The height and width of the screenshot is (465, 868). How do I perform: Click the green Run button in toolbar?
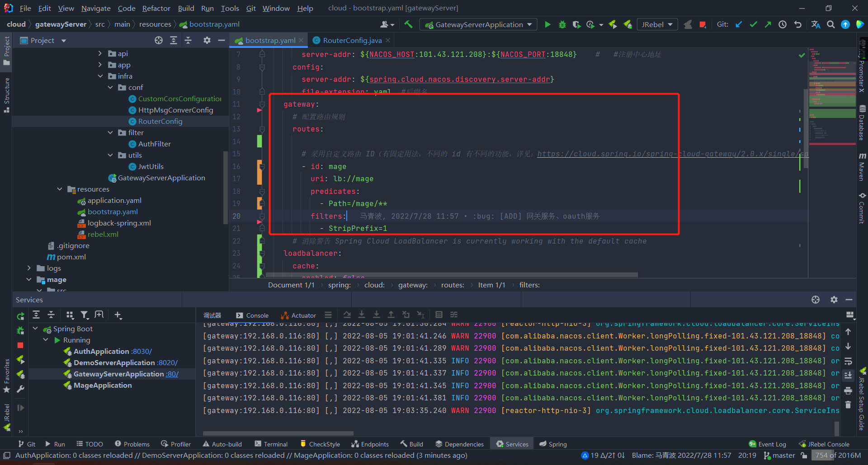[x=547, y=24]
